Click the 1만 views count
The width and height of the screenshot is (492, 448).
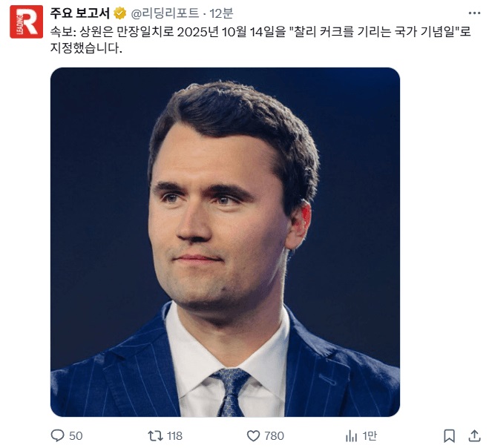coord(370,435)
